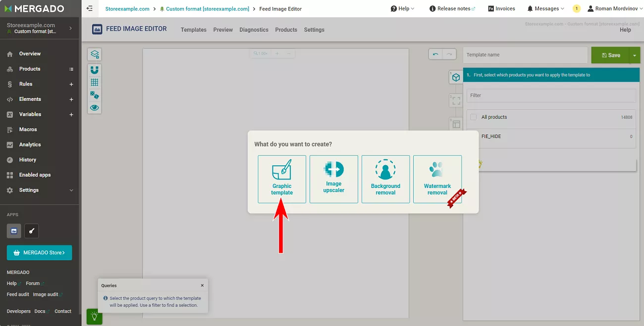Open the Help dropdown in top bar
Viewport: 644px width, 326px height.
pos(403,8)
